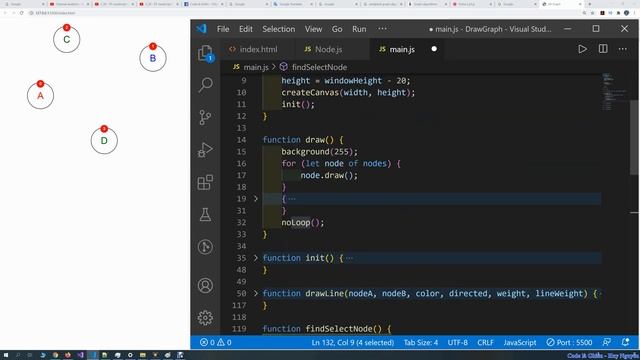Open Windows Start button
Viewport: 640px width, 360px height.
(x=6, y=355)
